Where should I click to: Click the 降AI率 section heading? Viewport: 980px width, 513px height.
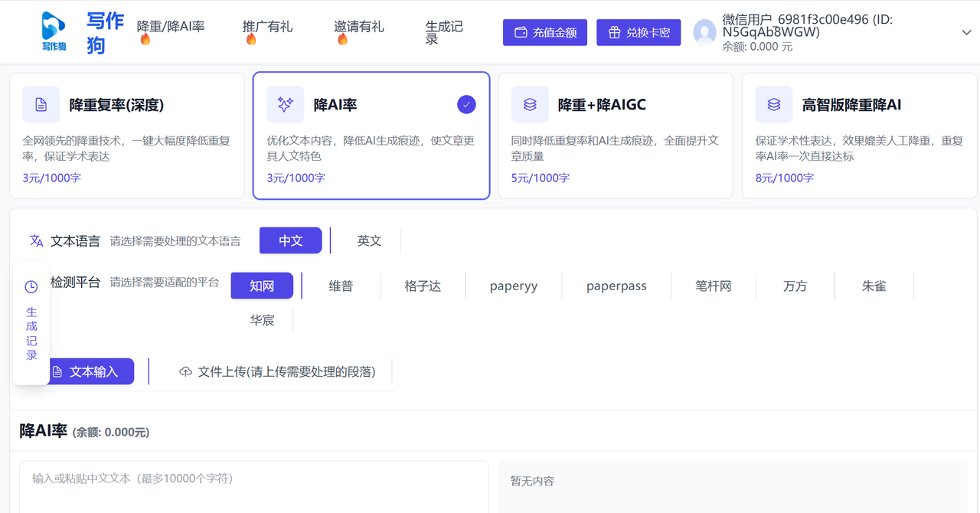(44, 430)
